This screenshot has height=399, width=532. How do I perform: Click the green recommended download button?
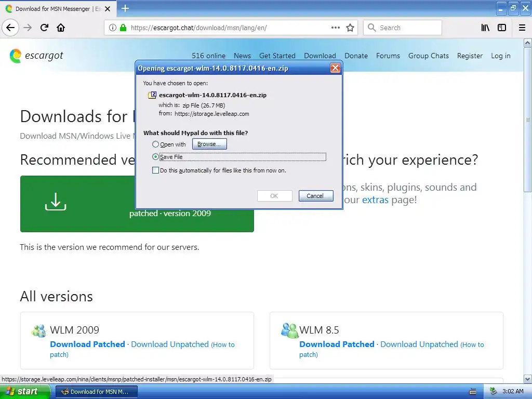[x=137, y=204]
